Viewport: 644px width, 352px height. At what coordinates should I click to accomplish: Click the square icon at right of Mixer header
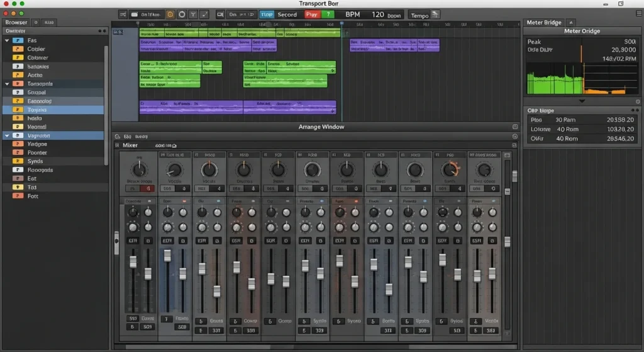514,145
